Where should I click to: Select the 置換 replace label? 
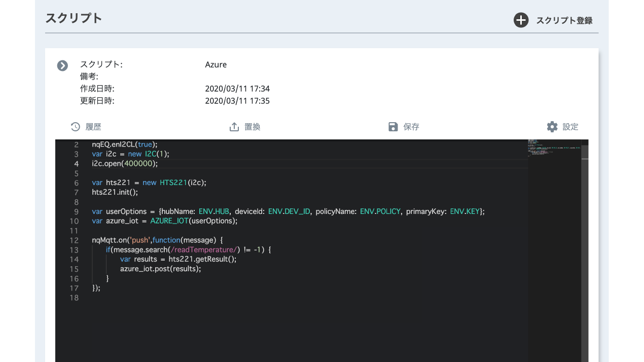coord(253,127)
